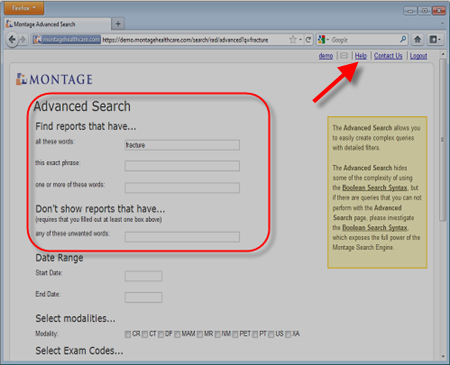Check the PET modality checkbox
The image size is (450, 365).
[x=235, y=334]
